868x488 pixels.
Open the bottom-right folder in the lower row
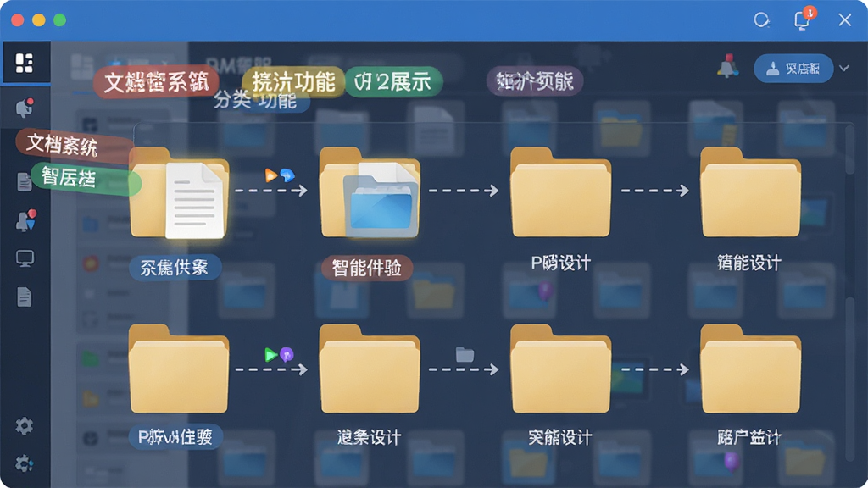tap(751, 369)
